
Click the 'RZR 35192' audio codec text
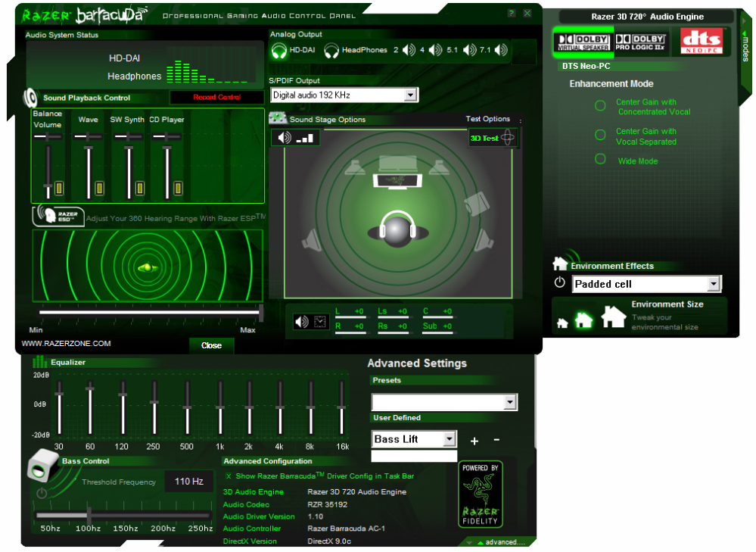click(328, 505)
